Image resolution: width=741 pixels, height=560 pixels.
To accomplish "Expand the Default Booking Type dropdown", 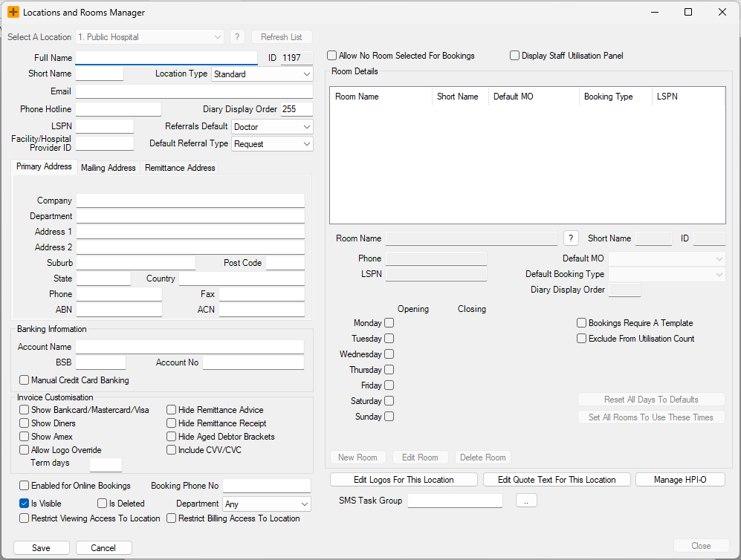I will tap(667, 274).
